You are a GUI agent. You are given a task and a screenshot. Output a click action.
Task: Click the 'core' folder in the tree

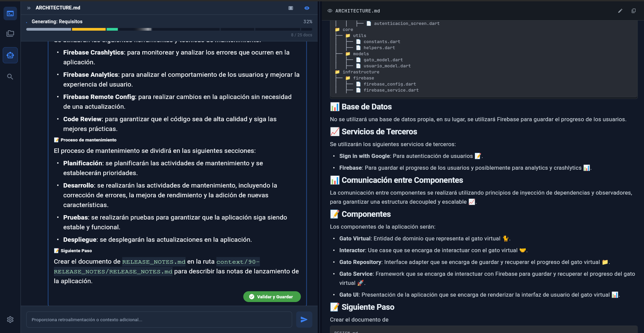point(347,30)
